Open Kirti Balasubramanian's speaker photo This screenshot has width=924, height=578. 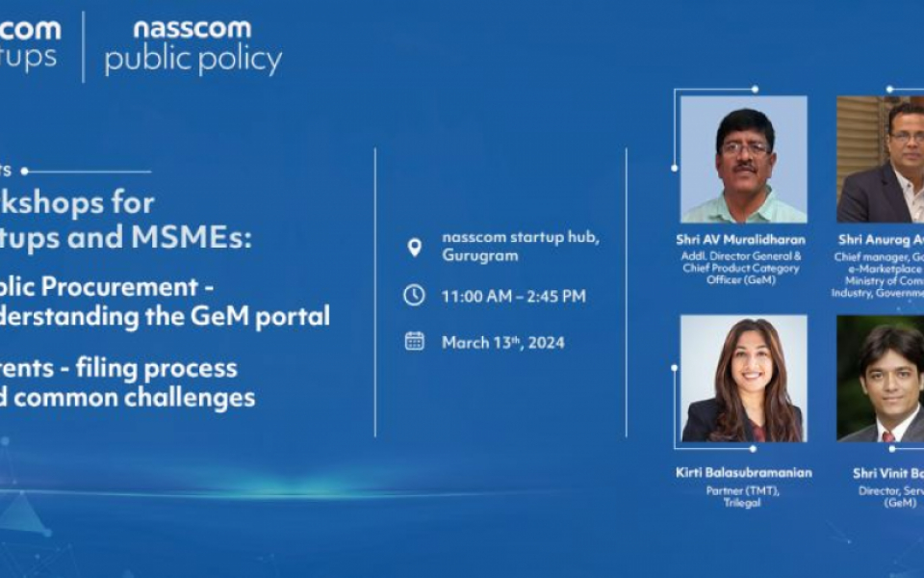[x=744, y=379]
